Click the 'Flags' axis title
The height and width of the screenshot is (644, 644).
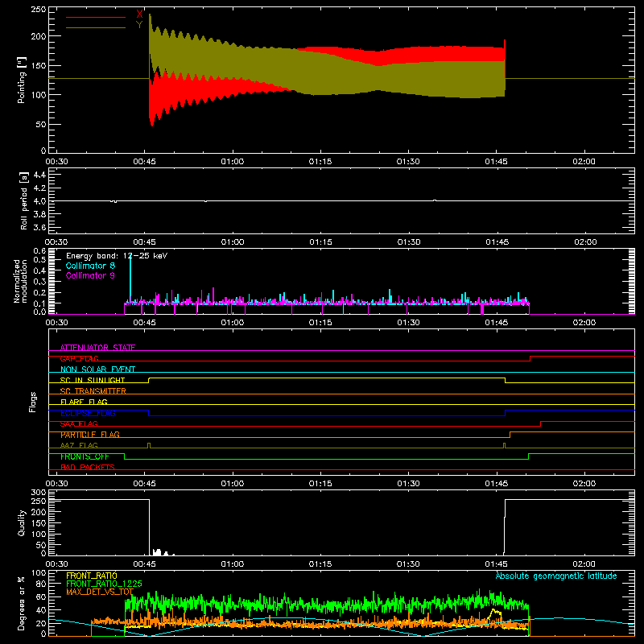32,402
